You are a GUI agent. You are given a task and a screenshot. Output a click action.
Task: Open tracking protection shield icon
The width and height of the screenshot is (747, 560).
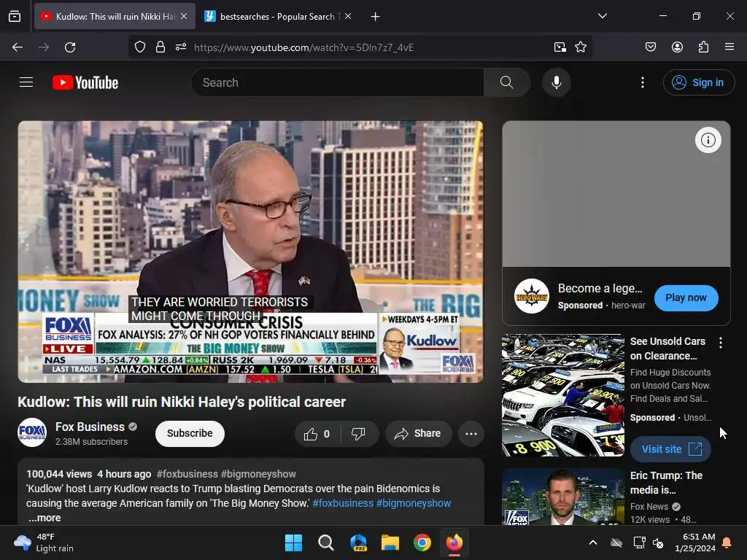[x=139, y=47]
